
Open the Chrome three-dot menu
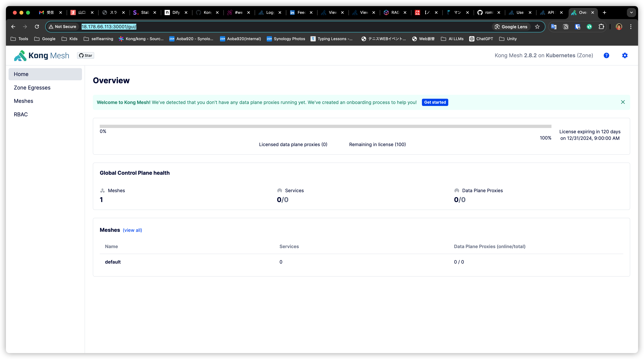tap(631, 27)
